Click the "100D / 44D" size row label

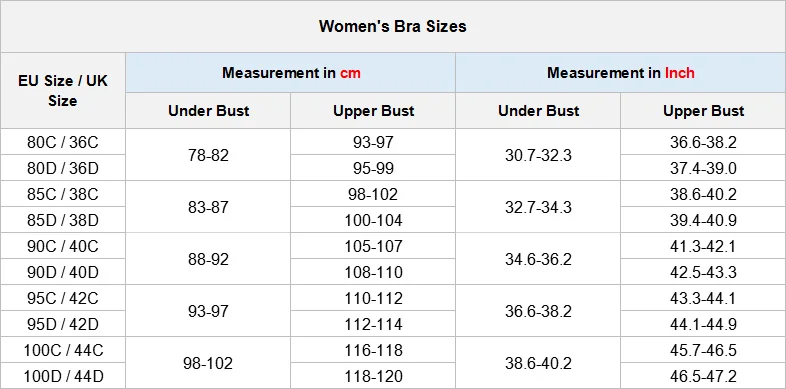[x=63, y=376]
